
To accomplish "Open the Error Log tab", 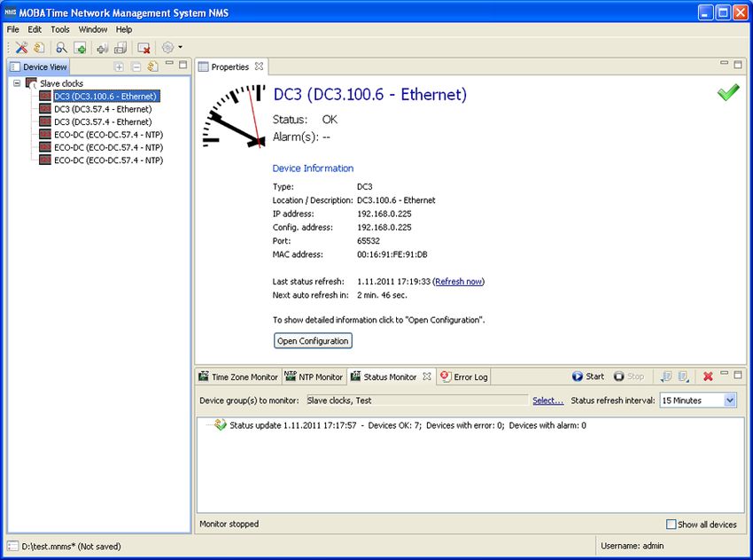I will click(x=464, y=377).
